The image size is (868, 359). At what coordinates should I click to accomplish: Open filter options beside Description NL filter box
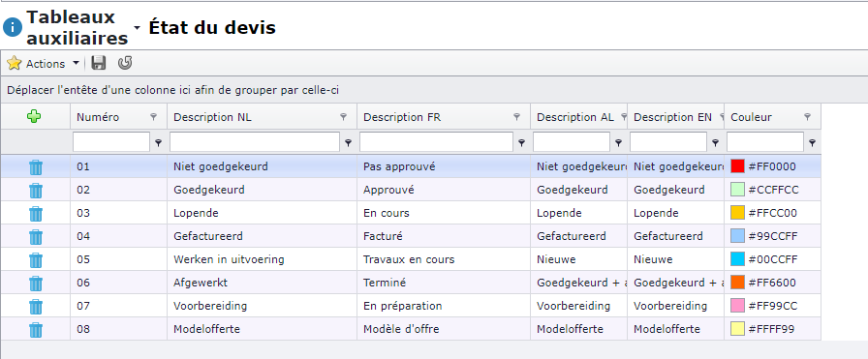tap(348, 142)
